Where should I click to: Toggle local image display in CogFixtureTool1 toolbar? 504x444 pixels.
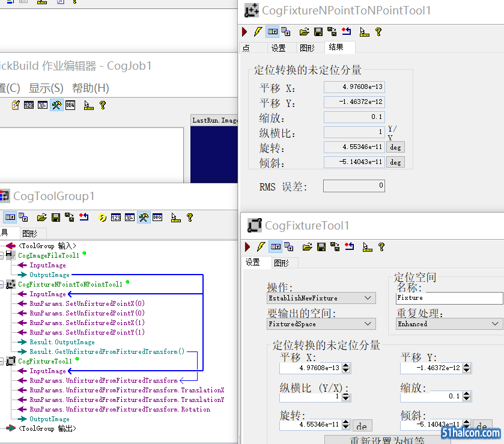(276, 246)
